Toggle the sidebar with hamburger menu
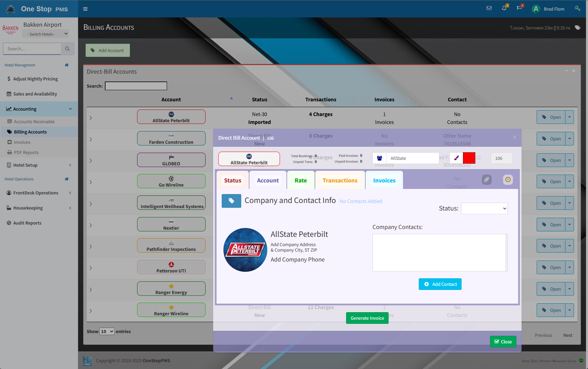 point(85,9)
